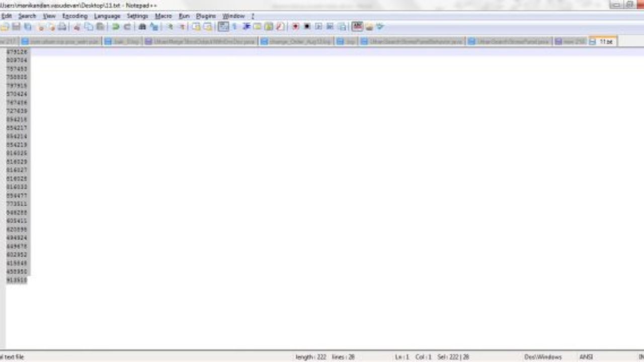Screen dimensions: 644x362
Task: Play back the recorded macro icon
Action: (318, 27)
